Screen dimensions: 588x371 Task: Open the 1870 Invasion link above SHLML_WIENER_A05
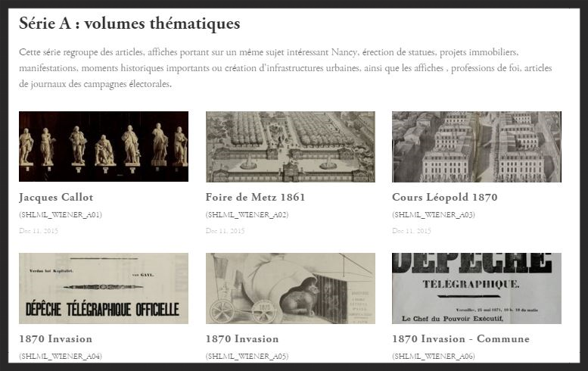point(242,338)
